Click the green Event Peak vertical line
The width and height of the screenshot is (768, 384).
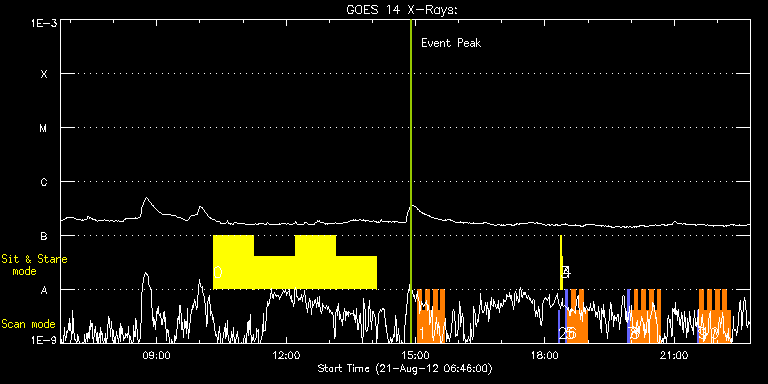(411, 181)
